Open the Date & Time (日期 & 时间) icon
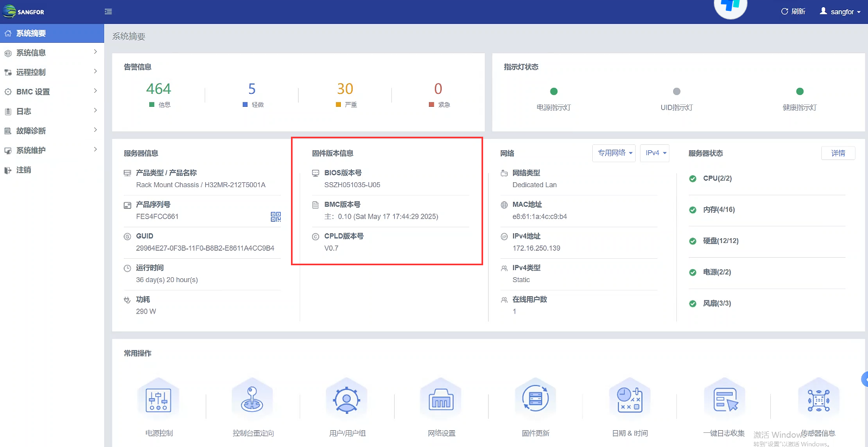The image size is (868, 447). click(630, 400)
